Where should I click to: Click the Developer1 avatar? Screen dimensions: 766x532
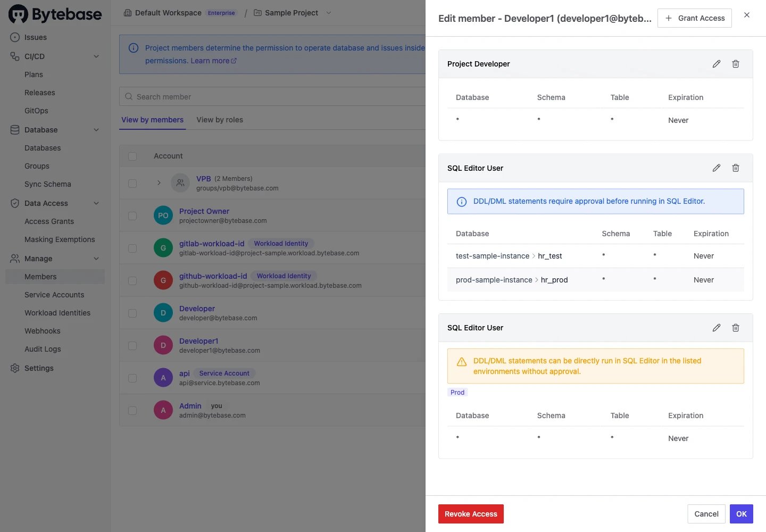(163, 345)
